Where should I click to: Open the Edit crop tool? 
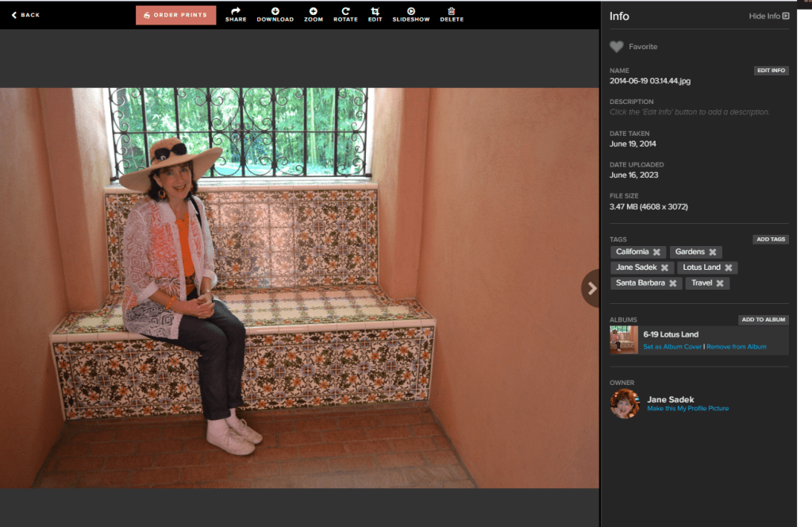(x=375, y=12)
